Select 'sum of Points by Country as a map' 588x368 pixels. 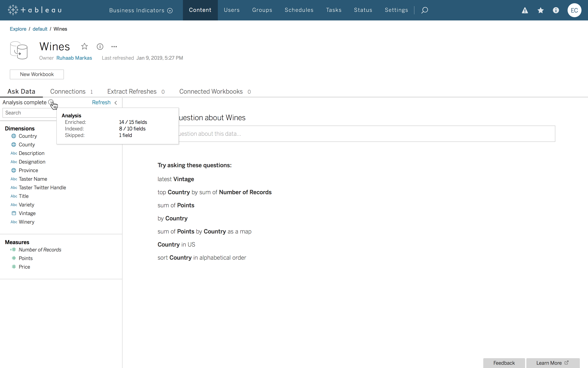tap(204, 231)
